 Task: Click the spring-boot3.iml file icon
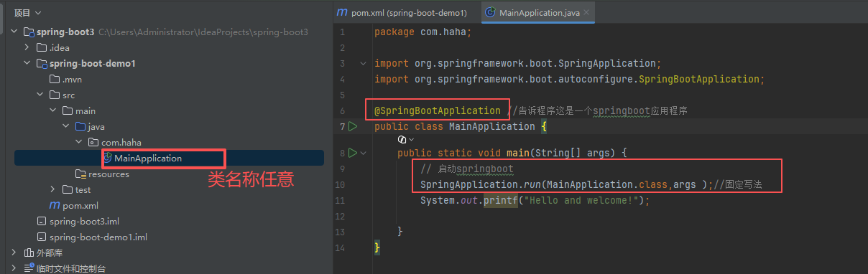pyautogui.click(x=42, y=221)
